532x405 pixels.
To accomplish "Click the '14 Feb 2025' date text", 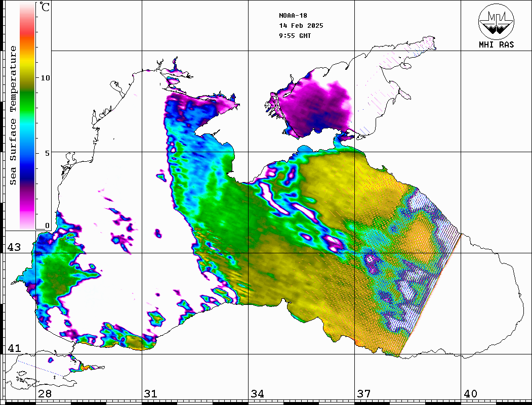I will click(301, 26).
